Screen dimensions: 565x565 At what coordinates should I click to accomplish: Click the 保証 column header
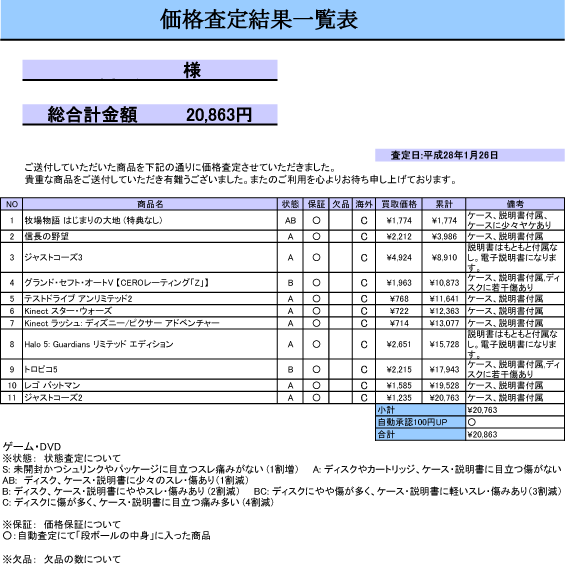coord(316,204)
